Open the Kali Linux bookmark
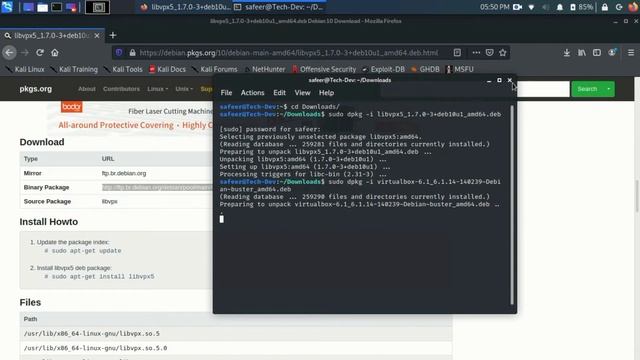 (x=25, y=69)
